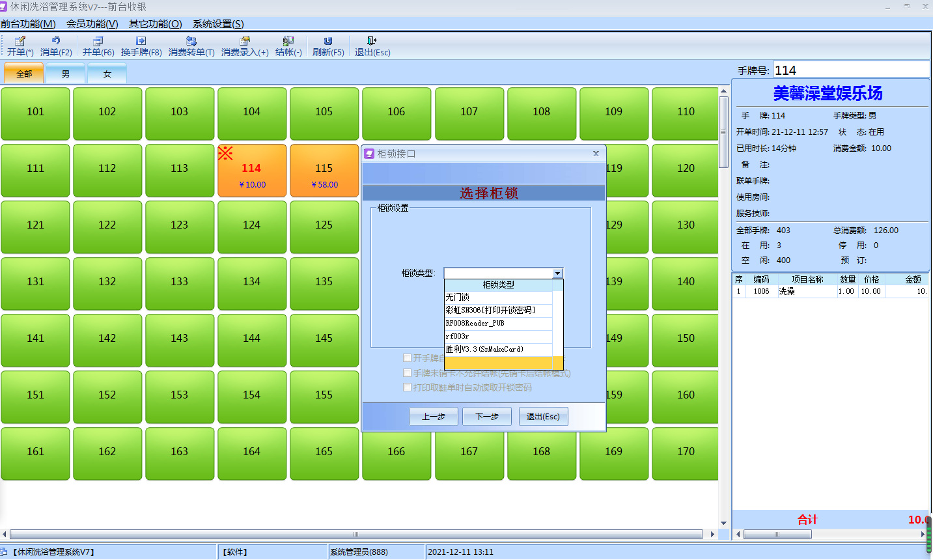Image resolution: width=933 pixels, height=560 pixels.
Task: Click the 数量 column header
Action: pyautogui.click(x=848, y=279)
